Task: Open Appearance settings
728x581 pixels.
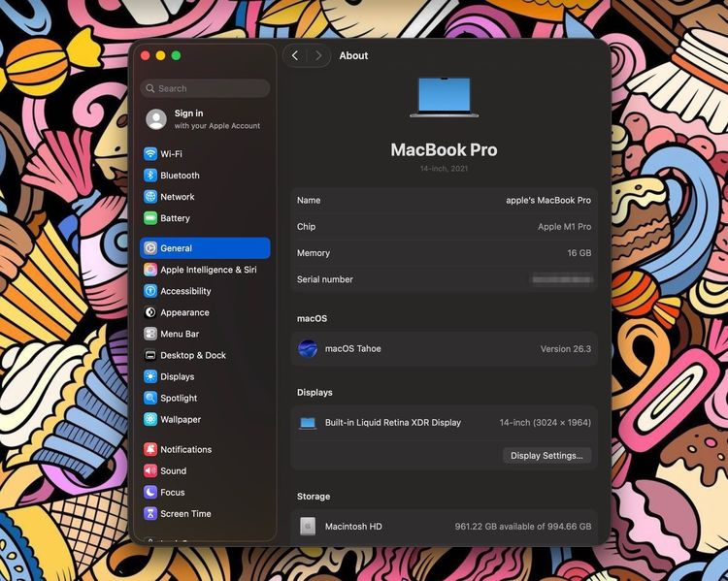Action: [205, 312]
